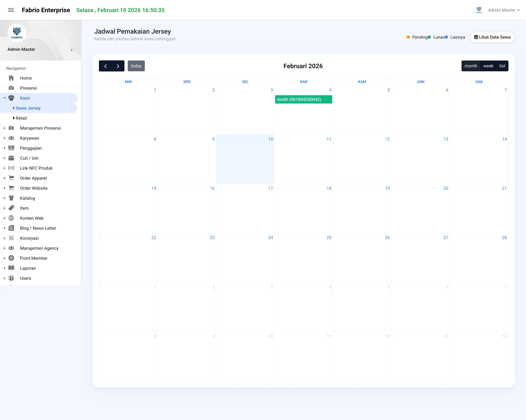Viewport: 526px width, 420px height.
Task: Expand the Manajemen Agency menu arrow
Action: (x=4, y=248)
